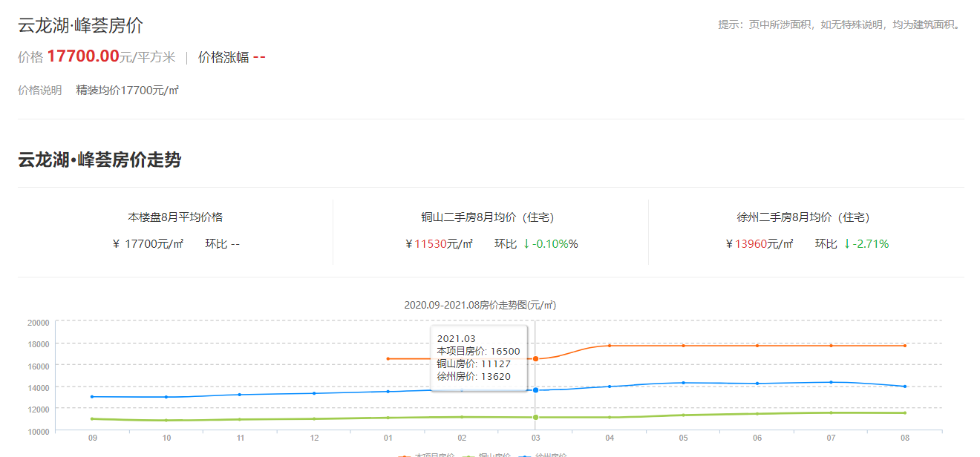
Task: Click the orange project-price point at month 08
Action: 905,346
